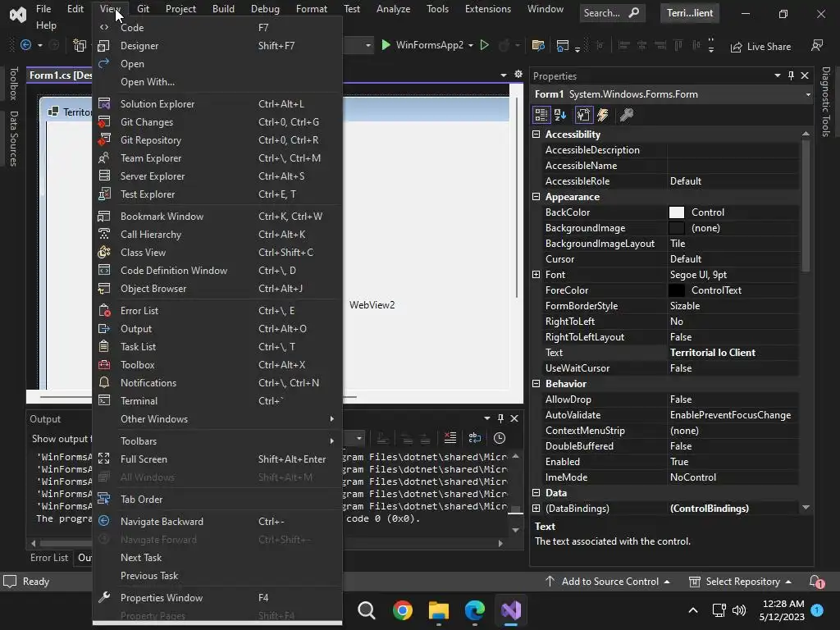Open Property Pages wrench in Properties panel

626,115
